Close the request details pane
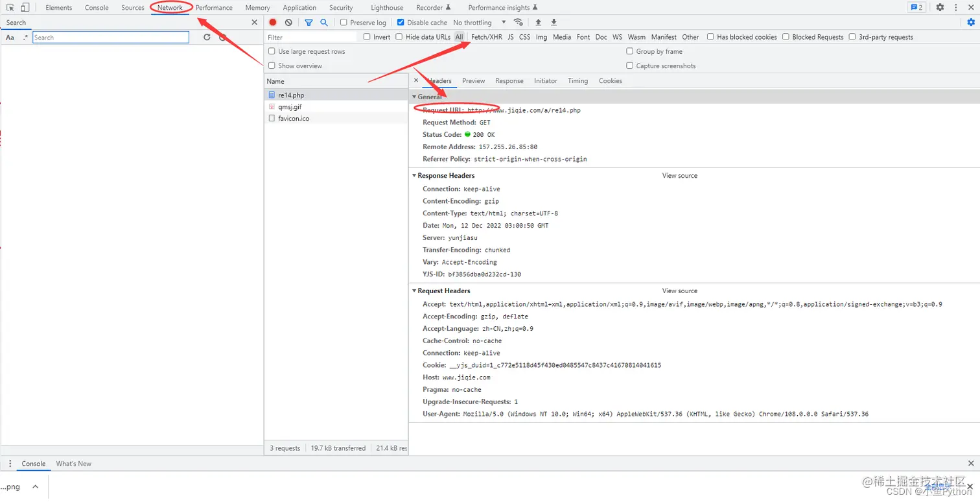Image resolution: width=980 pixels, height=502 pixels. click(x=416, y=80)
